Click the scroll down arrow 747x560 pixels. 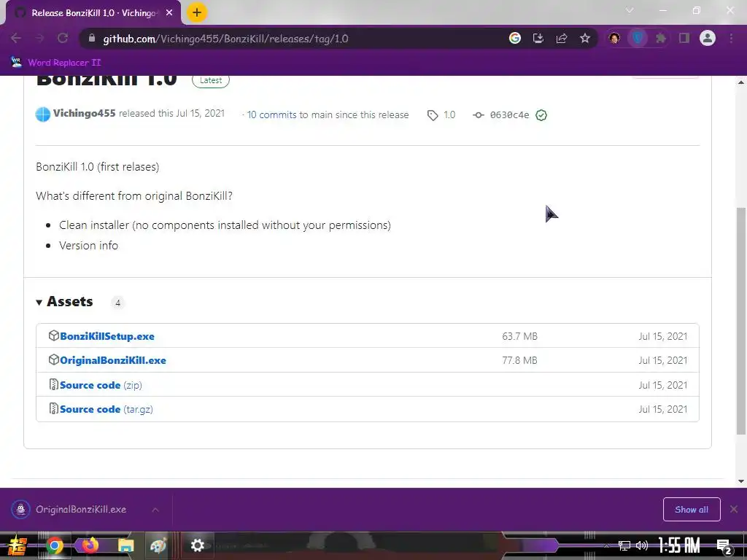(x=741, y=481)
